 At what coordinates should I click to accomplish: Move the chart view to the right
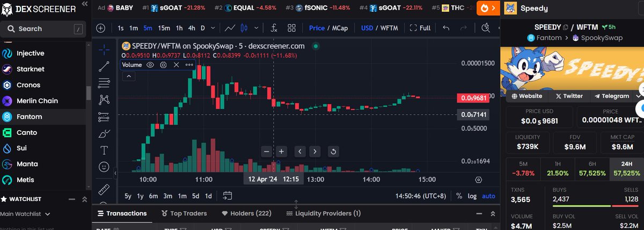(x=315, y=152)
